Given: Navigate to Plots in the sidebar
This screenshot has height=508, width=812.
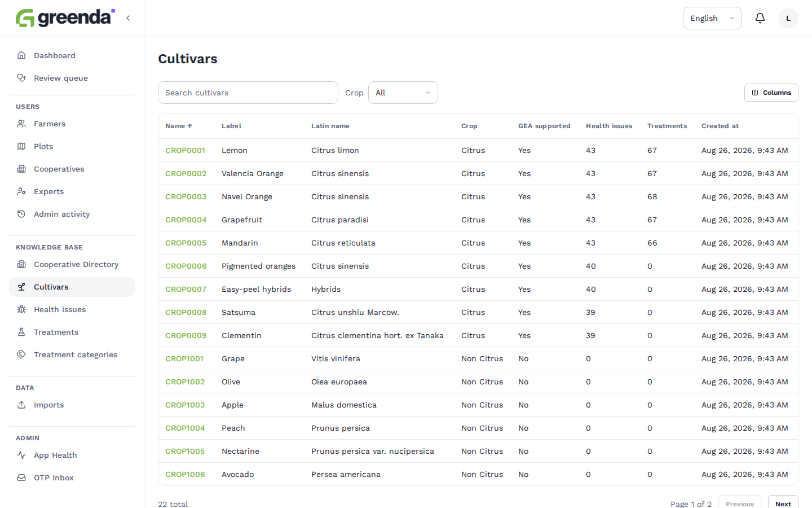Looking at the screenshot, I should click(x=72, y=146).
